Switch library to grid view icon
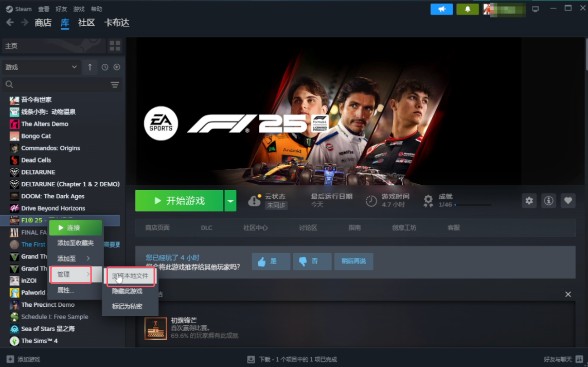The width and height of the screenshot is (588, 367). (x=115, y=46)
